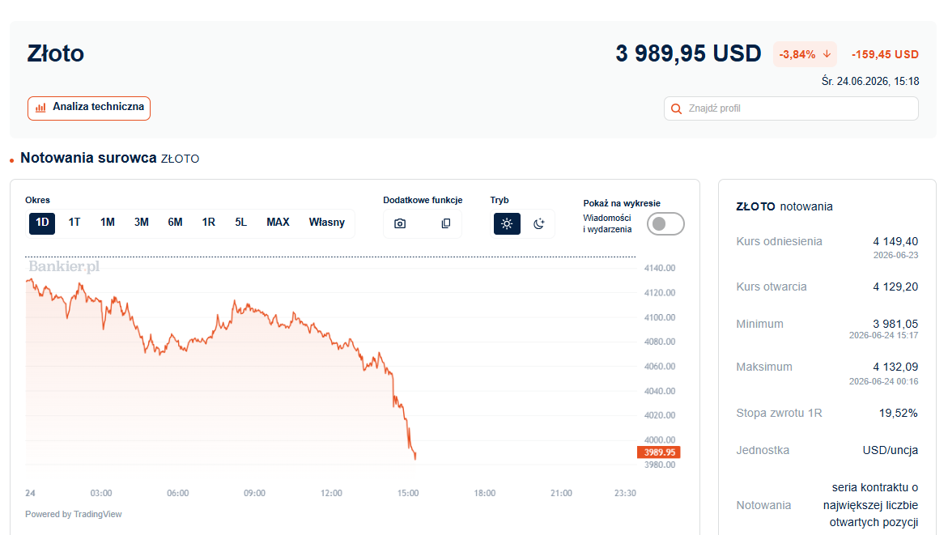
Task: Click the copy chart icon
Action: [x=446, y=224]
